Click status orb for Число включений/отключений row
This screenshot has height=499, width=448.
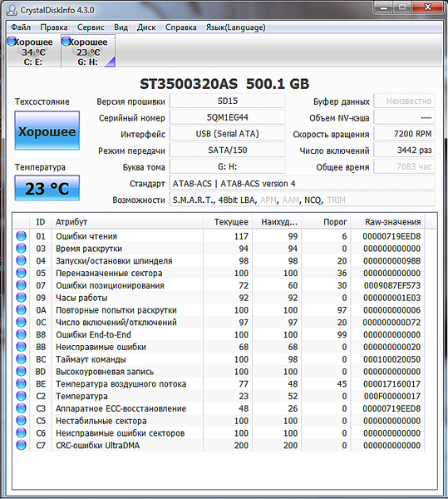pos(22,323)
